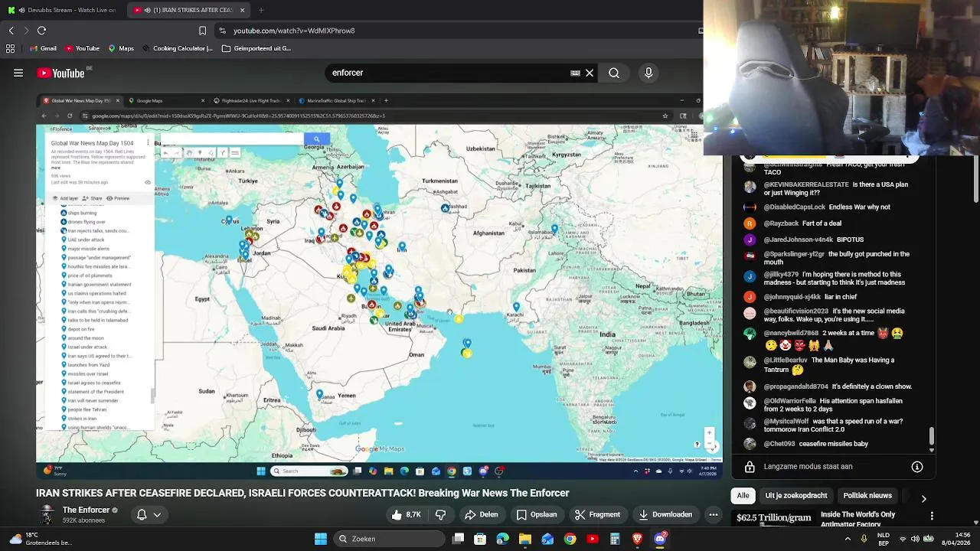Open the Geïmporteerd uit G... bookmark folder
The width and height of the screenshot is (980, 551).
pyautogui.click(x=256, y=48)
